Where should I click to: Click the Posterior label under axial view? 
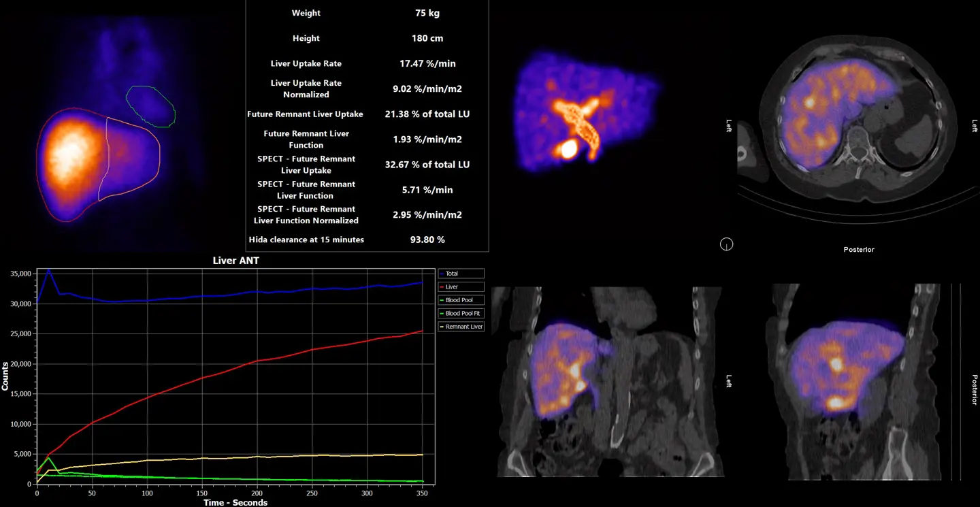pyautogui.click(x=858, y=250)
